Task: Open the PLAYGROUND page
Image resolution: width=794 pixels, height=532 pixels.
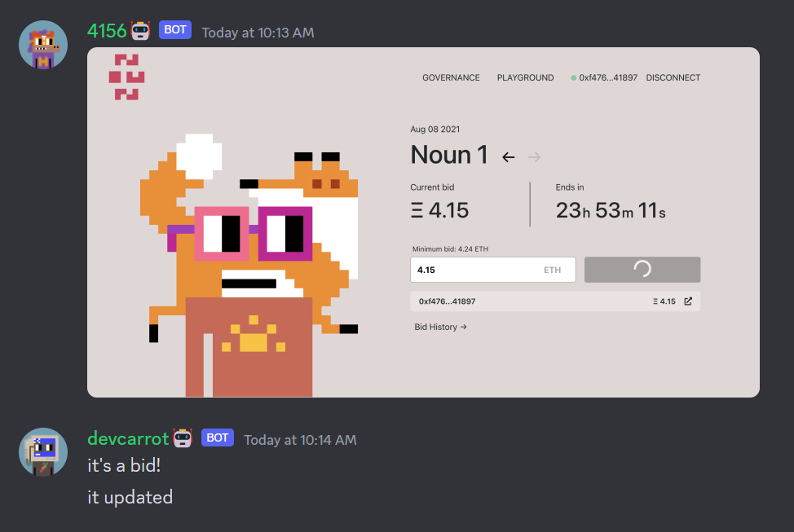Action: 525,77
